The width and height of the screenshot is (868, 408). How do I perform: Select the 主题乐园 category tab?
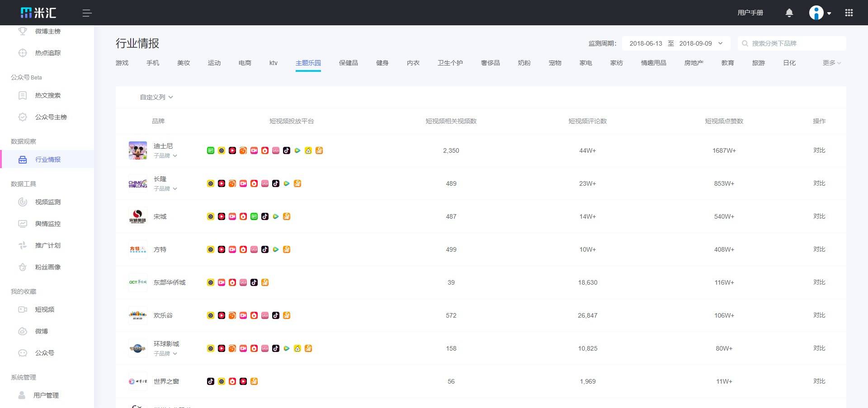(308, 63)
